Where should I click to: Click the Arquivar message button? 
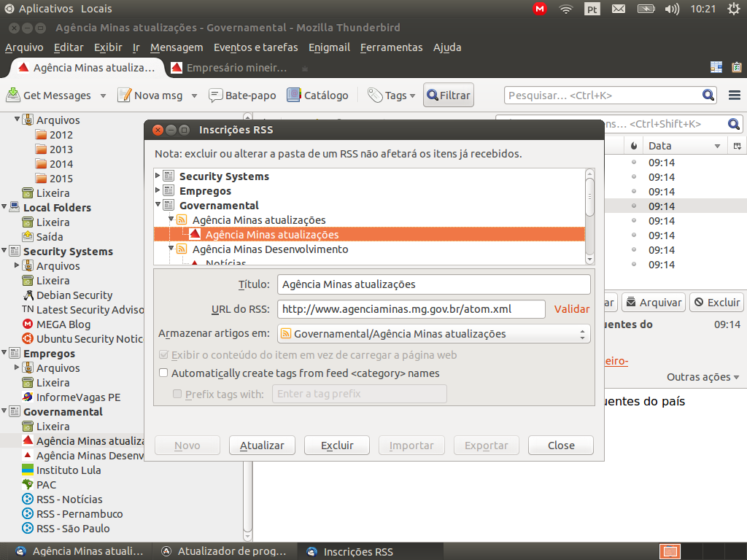coord(654,303)
